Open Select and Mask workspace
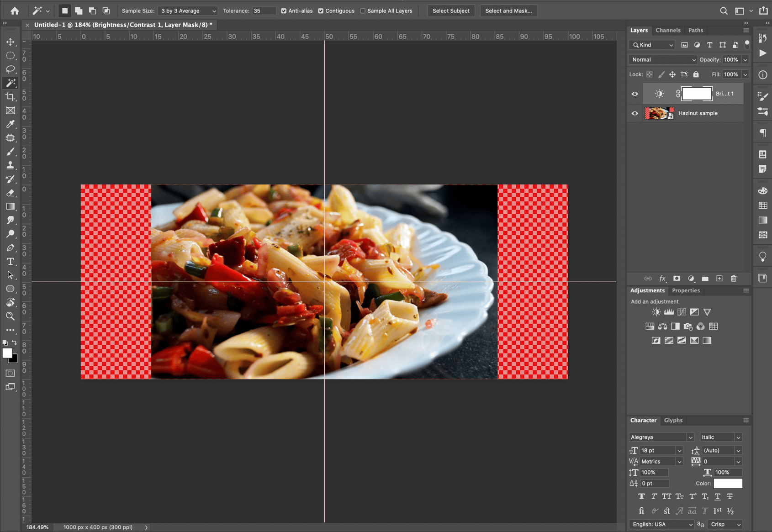This screenshot has width=772, height=532. (x=508, y=11)
